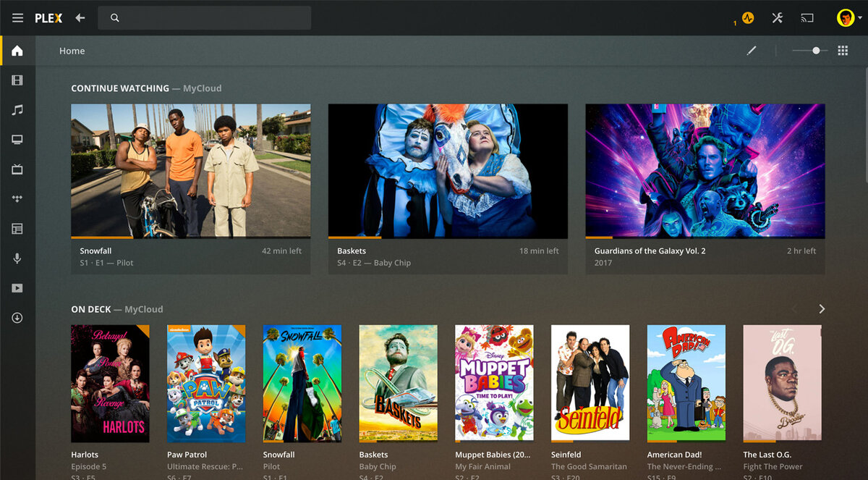Click the search magnifier icon
Viewport: 868px width, 480px height.
(x=115, y=18)
